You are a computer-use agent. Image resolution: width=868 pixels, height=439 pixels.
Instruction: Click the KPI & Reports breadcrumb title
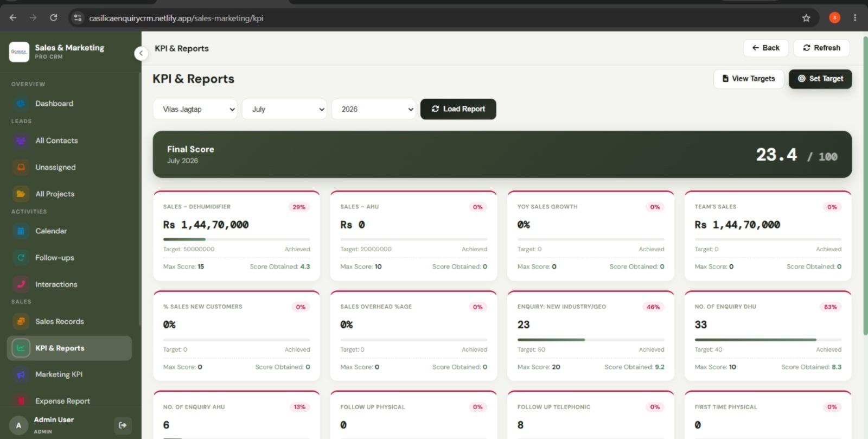pos(182,48)
